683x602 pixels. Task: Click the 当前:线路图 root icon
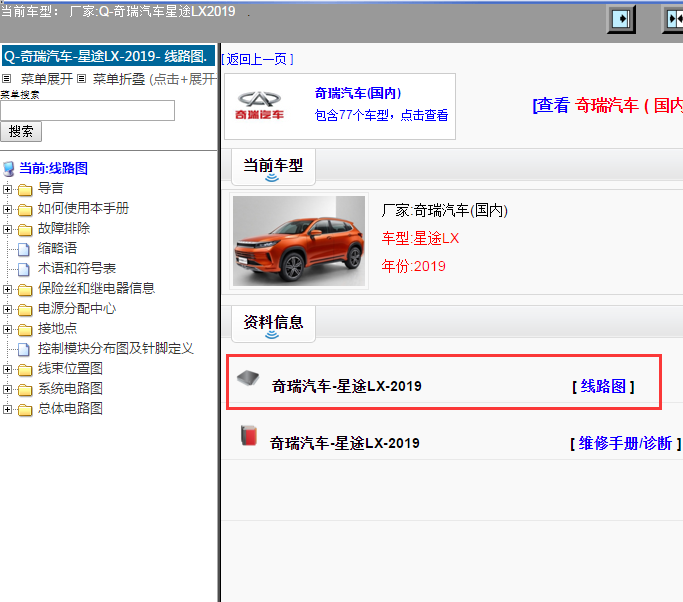tap(8, 169)
